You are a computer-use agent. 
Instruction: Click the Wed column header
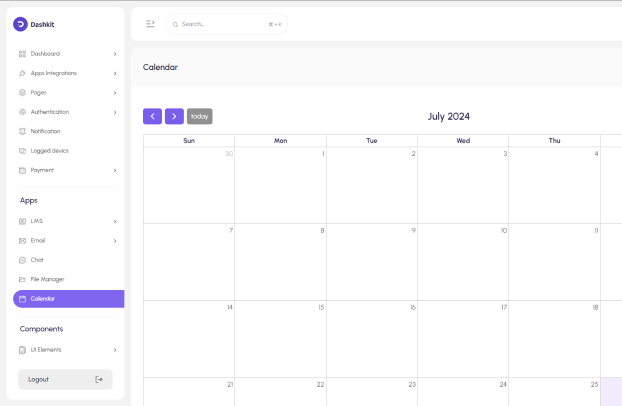(x=463, y=140)
